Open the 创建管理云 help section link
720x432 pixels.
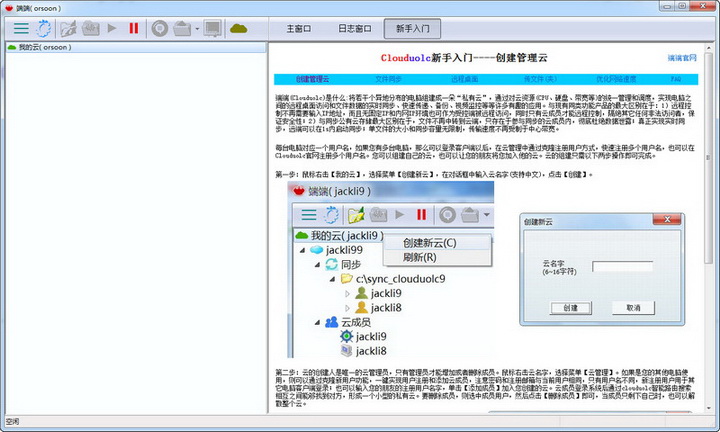pos(312,79)
